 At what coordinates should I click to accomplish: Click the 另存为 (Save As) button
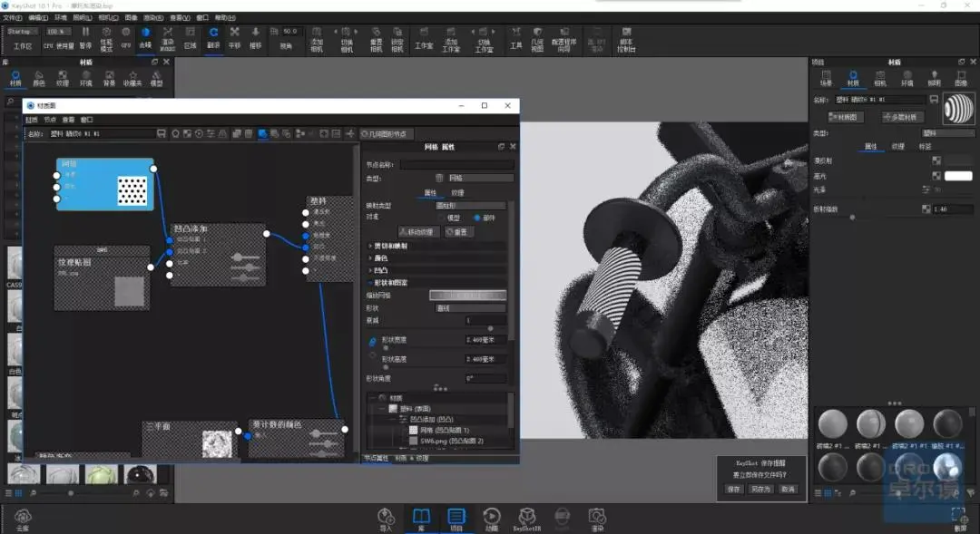pyautogui.click(x=760, y=489)
